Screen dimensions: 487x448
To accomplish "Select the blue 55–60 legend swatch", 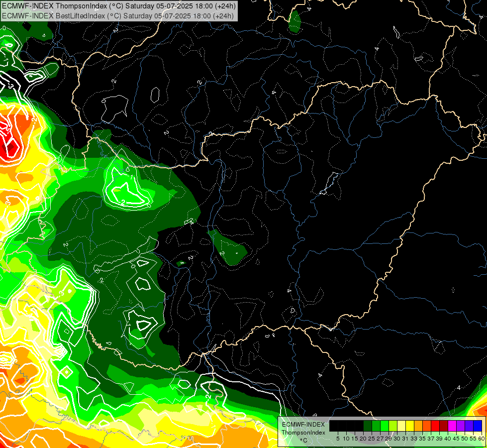I will point(478,426).
